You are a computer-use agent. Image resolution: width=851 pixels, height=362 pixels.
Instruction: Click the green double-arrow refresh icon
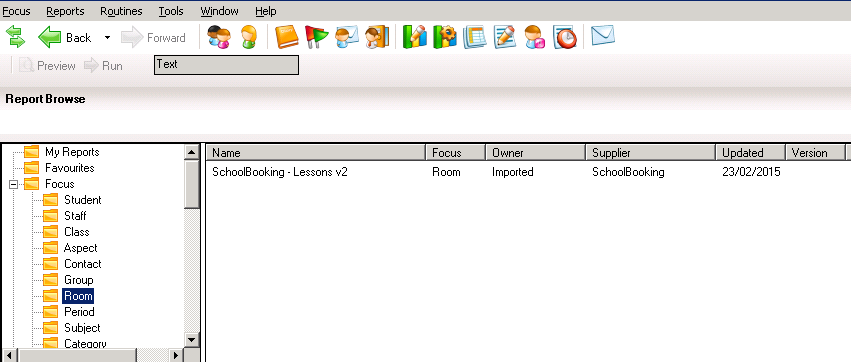(16, 37)
